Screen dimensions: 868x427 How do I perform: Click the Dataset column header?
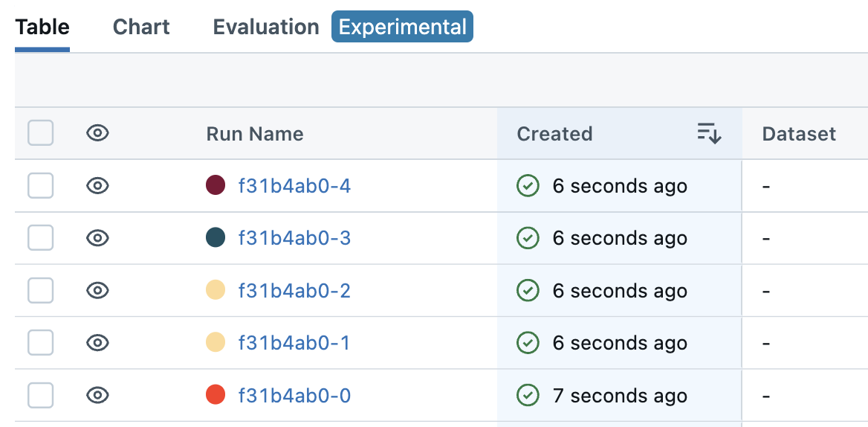point(799,134)
